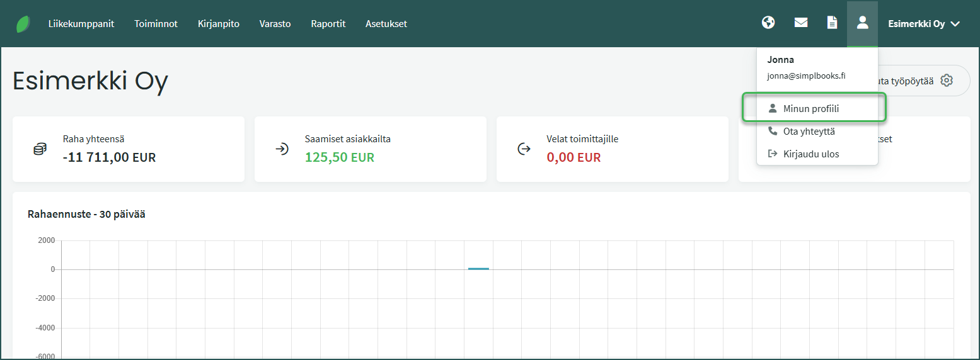Image resolution: width=980 pixels, height=360 pixels.
Task: Open the Toiminnot menu
Action: (x=156, y=24)
